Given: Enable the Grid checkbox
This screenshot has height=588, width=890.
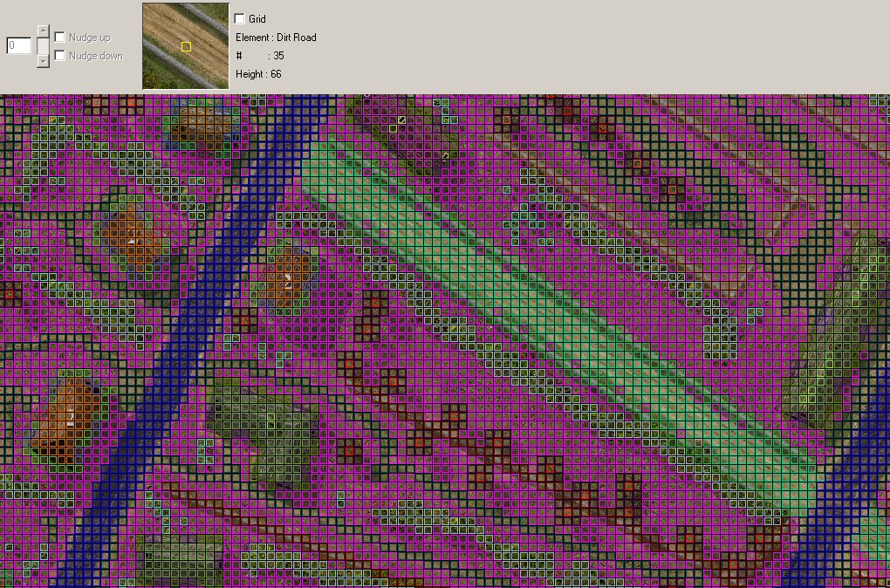Looking at the screenshot, I should (240, 18).
